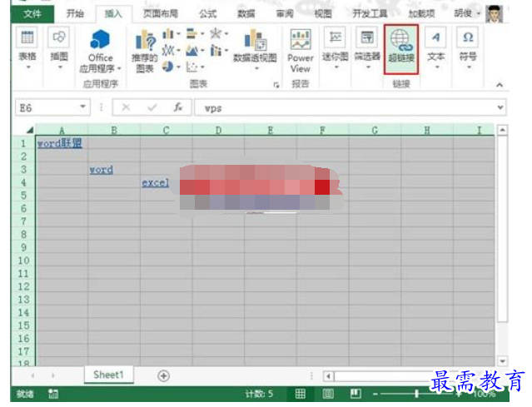The width and height of the screenshot is (532, 407).
Task: Zoom out with minus button
Action: point(375,395)
